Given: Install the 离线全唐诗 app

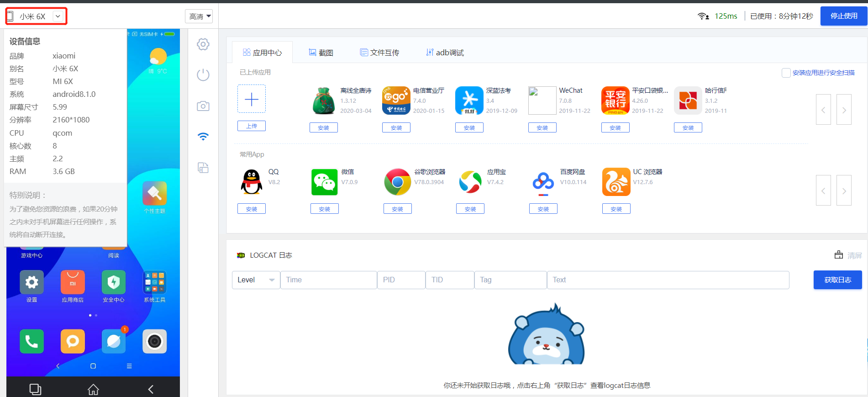Looking at the screenshot, I should [324, 128].
